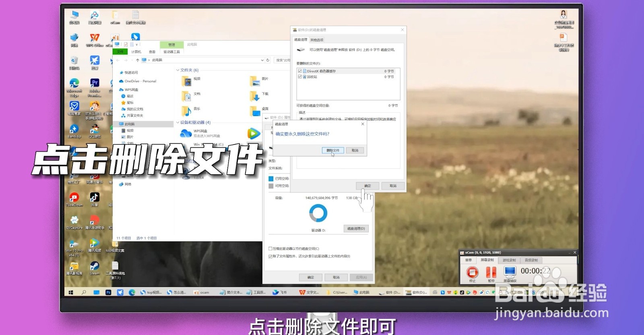This screenshot has width=644, height=335.
Task: Click the Windows Start button
Action: coord(71,292)
